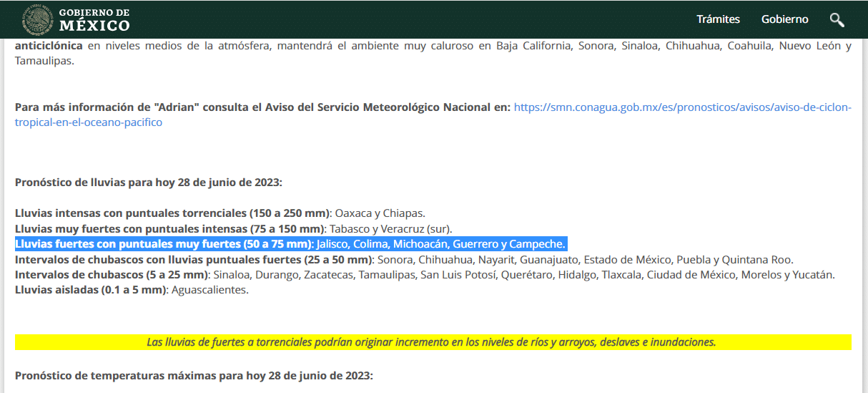The image size is (868, 393).
Task: Click the 'Lluvias aisladas (0.1 a 5 mm)' label
Action: click(92, 290)
